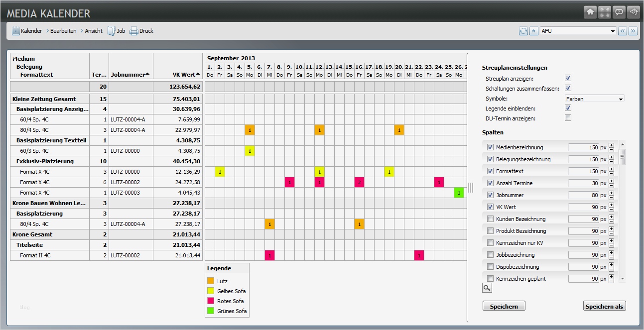Image resolution: width=644 pixels, height=330 pixels.
Task: Check the Kunden Bezeichnung column box
Action: point(490,219)
